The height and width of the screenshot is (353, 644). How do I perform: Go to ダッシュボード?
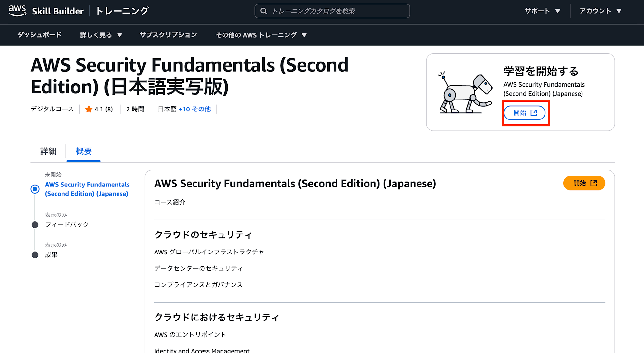(x=39, y=35)
